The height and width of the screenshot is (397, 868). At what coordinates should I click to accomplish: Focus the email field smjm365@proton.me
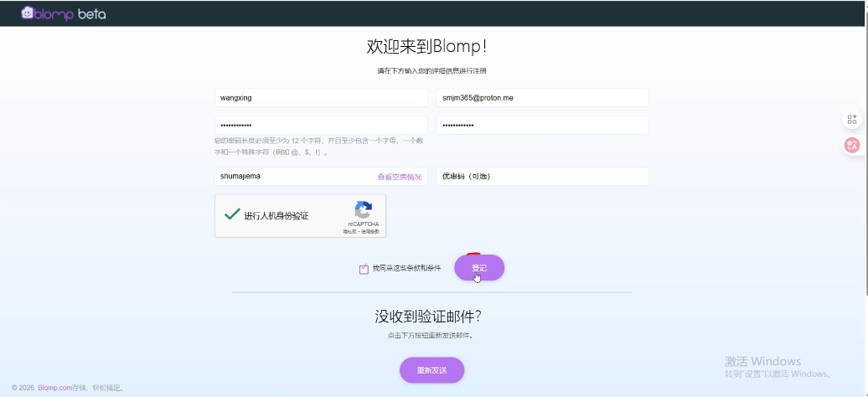(543, 98)
